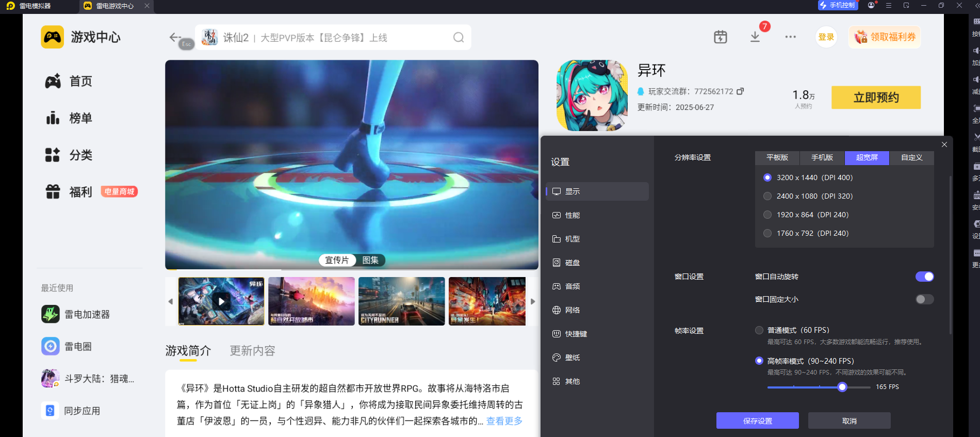
Task: Open 机型 device model settings
Action: coord(597,239)
